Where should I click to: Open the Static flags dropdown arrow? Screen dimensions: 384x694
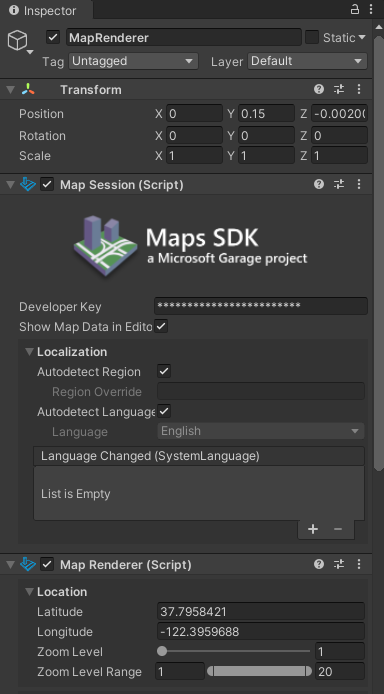(362, 38)
